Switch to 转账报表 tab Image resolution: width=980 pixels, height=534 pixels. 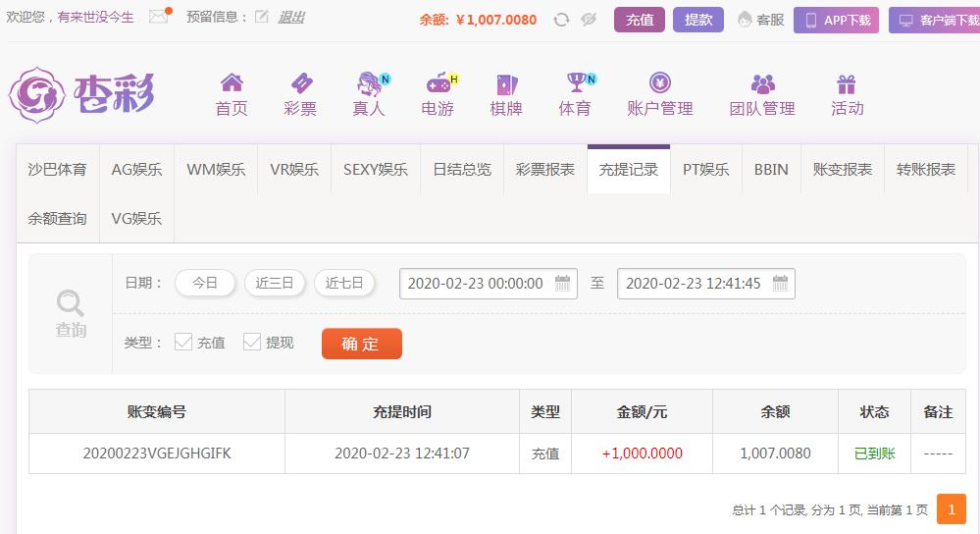click(x=926, y=170)
